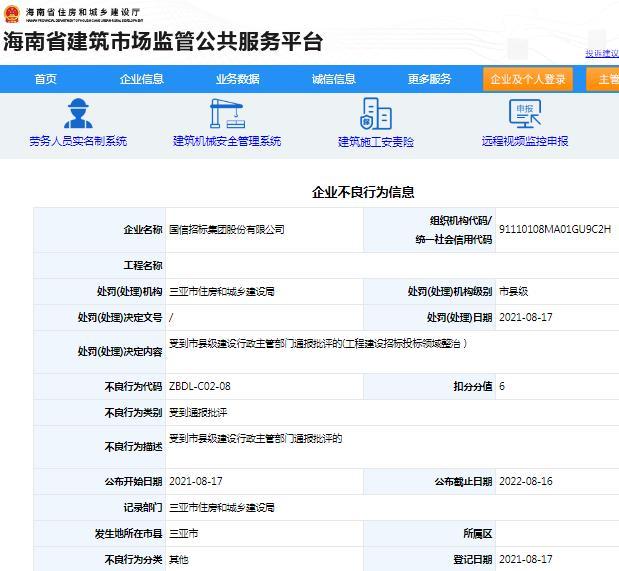Image resolution: width=619 pixels, height=571 pixels.
Task: Open 建筑施工安责险 link
Action: pyautogui.click(x=376, y=142)
